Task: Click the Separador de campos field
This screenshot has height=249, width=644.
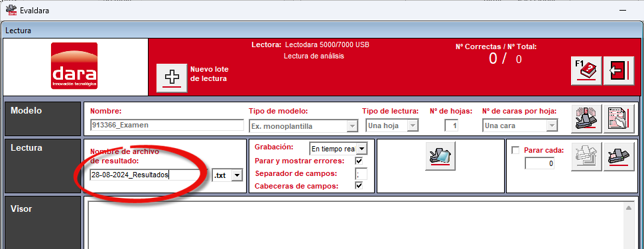Action: pos(361,174)
